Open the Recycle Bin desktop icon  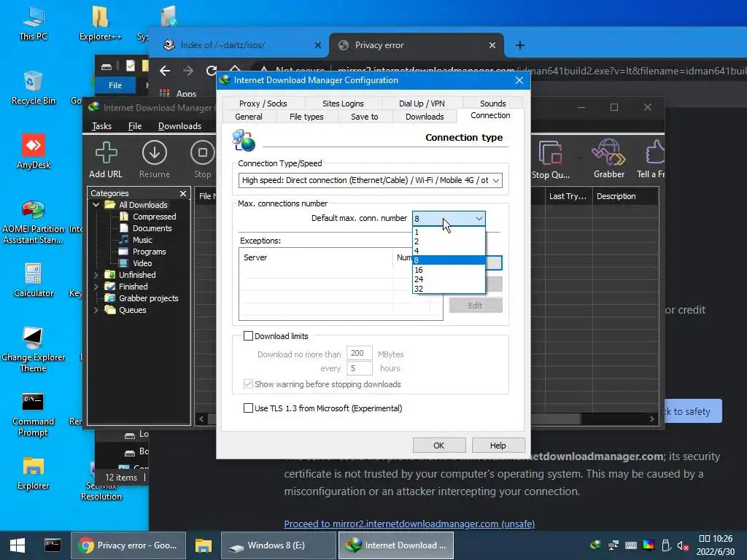point(33,87)
